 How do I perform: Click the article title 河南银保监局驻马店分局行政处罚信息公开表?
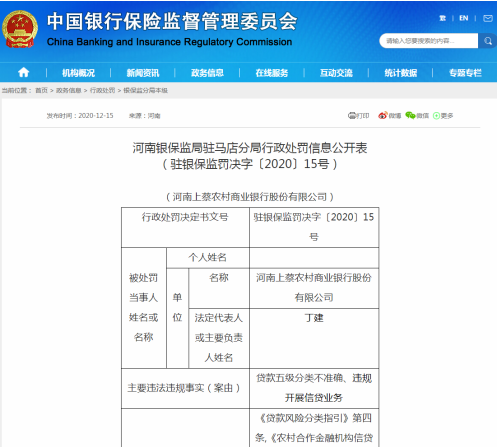click(250, 148)
